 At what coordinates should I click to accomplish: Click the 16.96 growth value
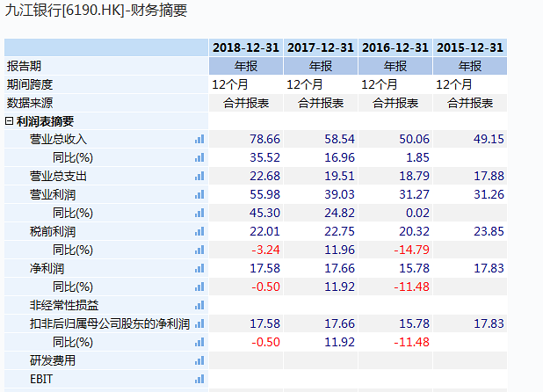point(339,157)
